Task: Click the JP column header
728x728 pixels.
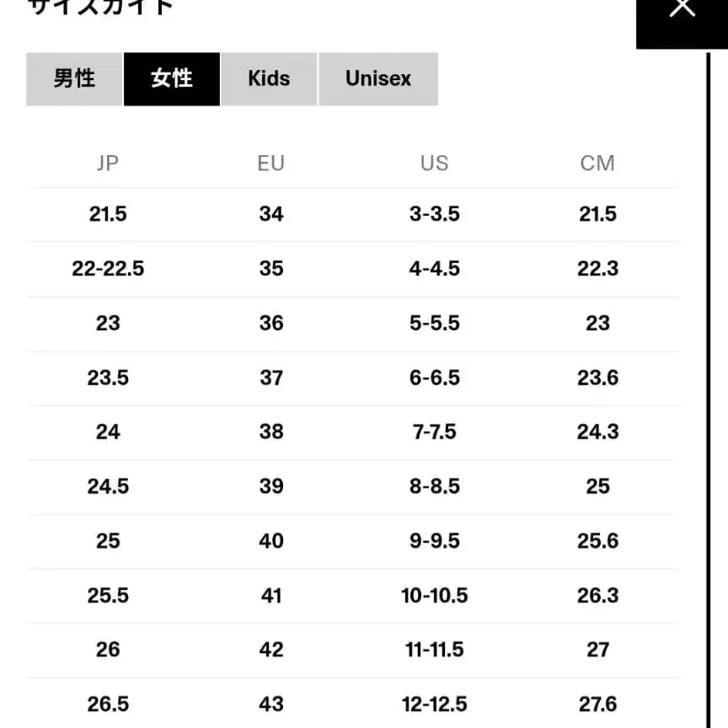Action: [108, 163]
